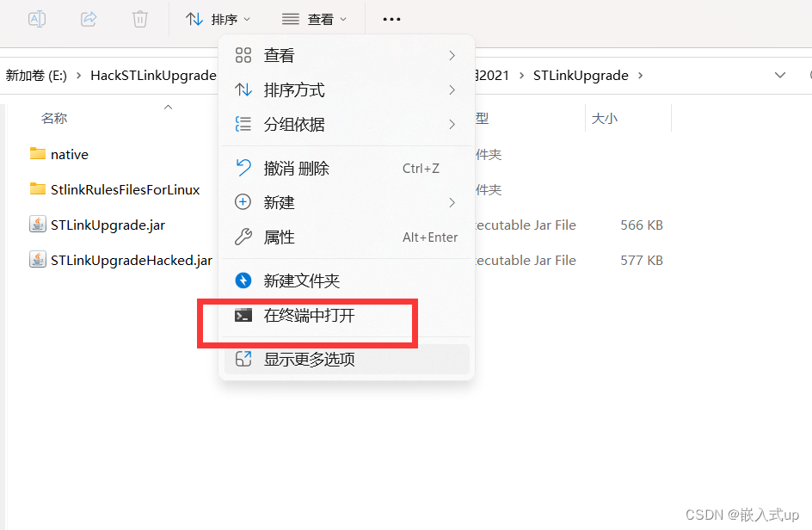This screenshot has height=530, width=812.
Task: Select the StlinkRulesFilesForLinux folder
Action: [114, 189]
